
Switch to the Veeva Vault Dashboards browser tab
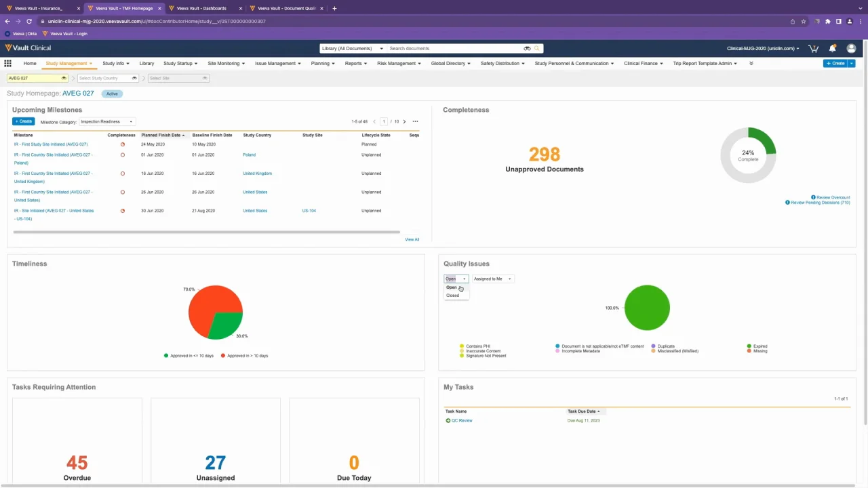coord(201,7)
